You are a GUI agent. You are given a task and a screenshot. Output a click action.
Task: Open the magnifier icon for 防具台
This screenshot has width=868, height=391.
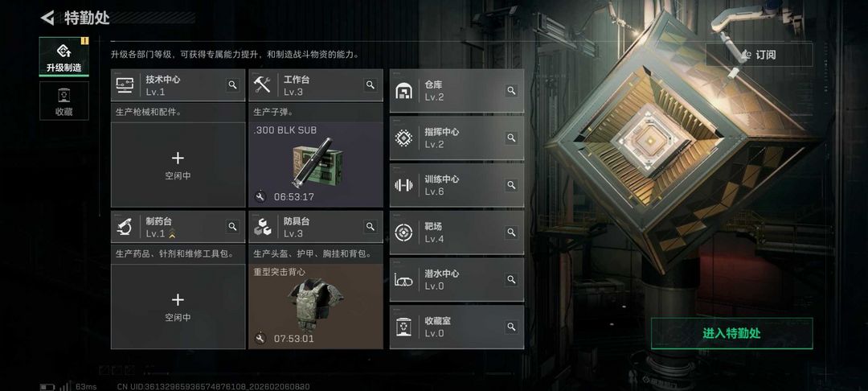coord(371,227)
